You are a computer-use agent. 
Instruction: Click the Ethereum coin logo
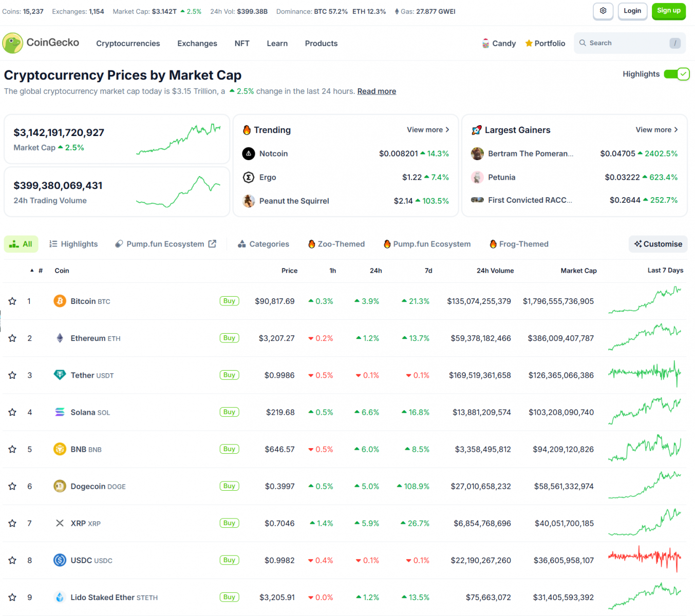60,338
